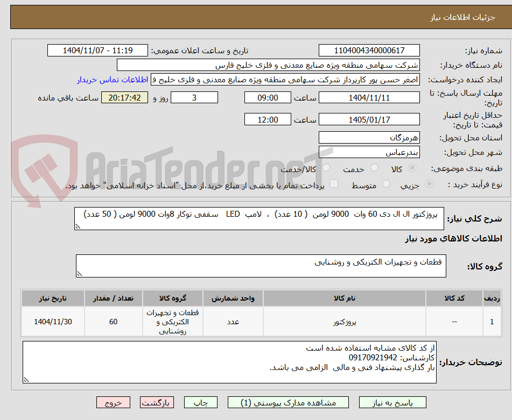This screenshot has width=512, height=420.
Task: Click the پروژکتور item name cell
Action: pos(345,322)
